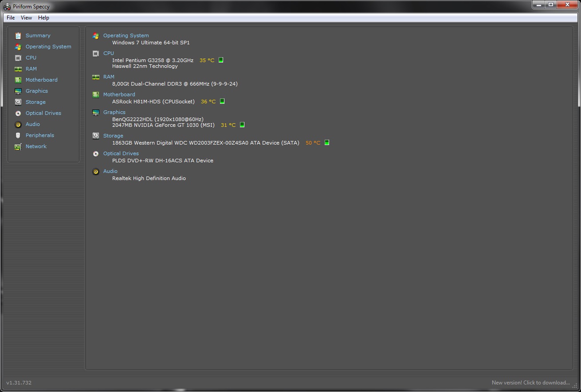Click the Optical Drives disc icon in sidebar
This screenshot has height=392, width=581.
click(x=18, y=113)
